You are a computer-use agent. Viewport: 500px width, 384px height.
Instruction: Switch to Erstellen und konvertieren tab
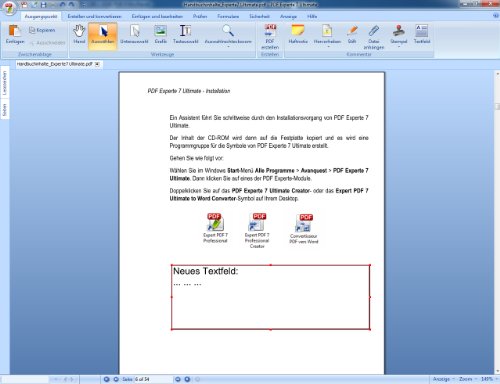click(x=94, y=16)
